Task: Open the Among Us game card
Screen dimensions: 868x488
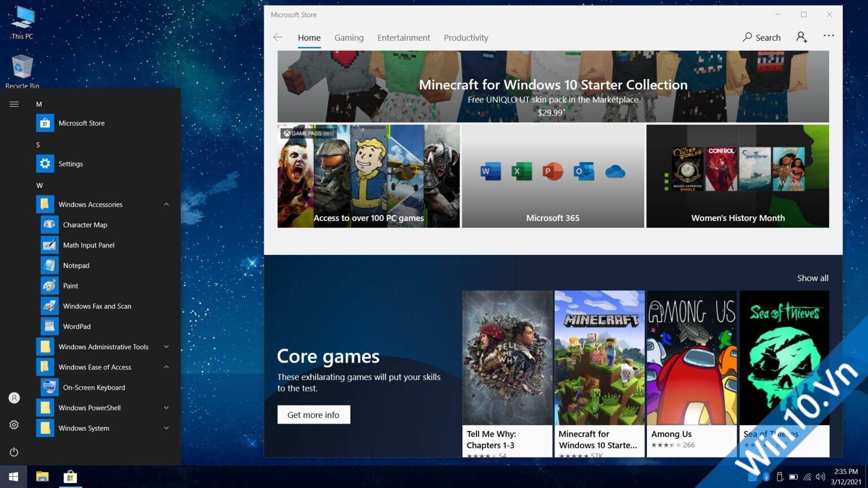Action: tap(691, 358)
